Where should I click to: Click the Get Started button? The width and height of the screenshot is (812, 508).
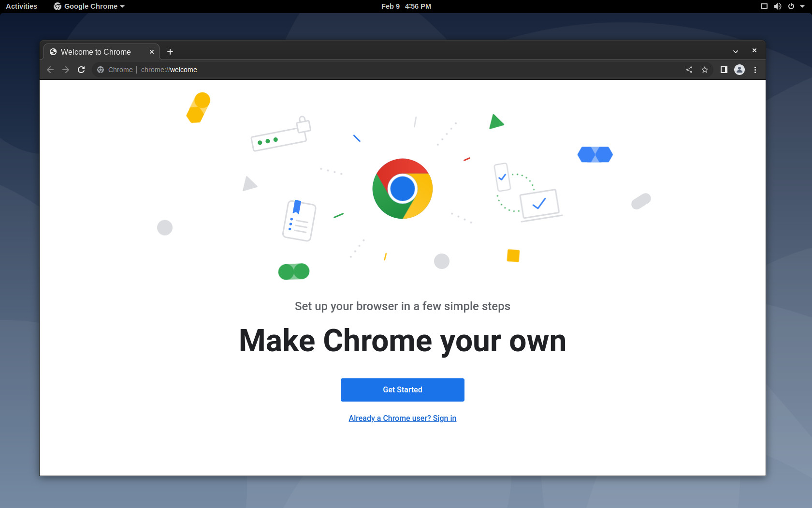click(x=403, y=390)
